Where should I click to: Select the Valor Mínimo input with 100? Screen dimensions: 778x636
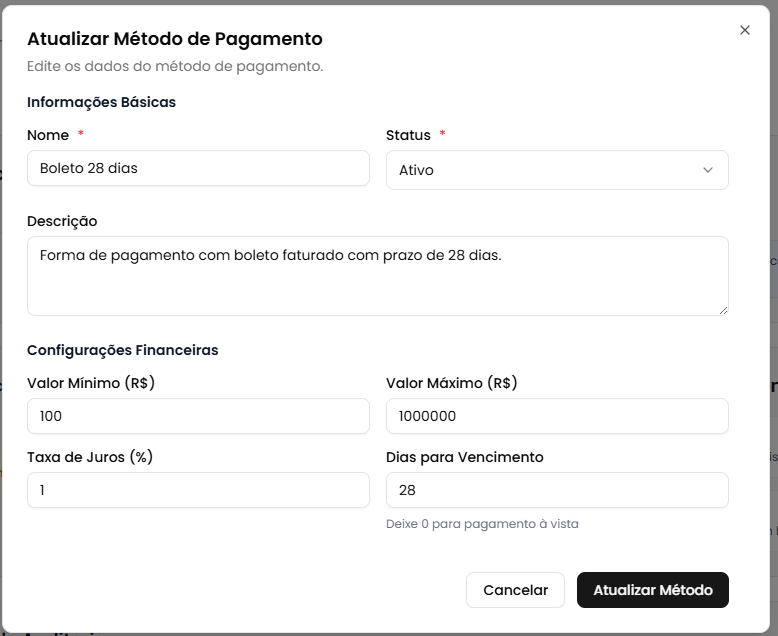point(198,416)
